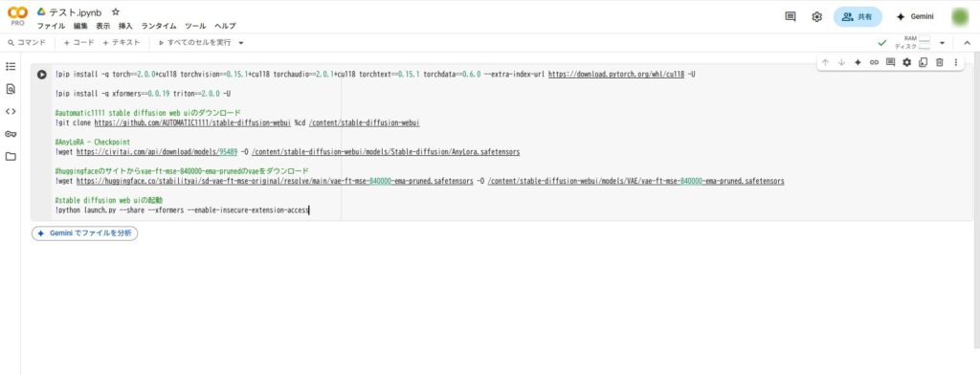Open the files folder sidebar
This screenshot has height=375, width=980.
pyautogui.click(x=11, y=157)
